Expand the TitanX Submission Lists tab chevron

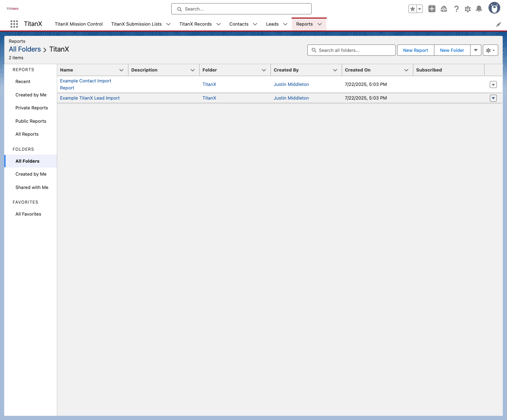pos(168,24)
